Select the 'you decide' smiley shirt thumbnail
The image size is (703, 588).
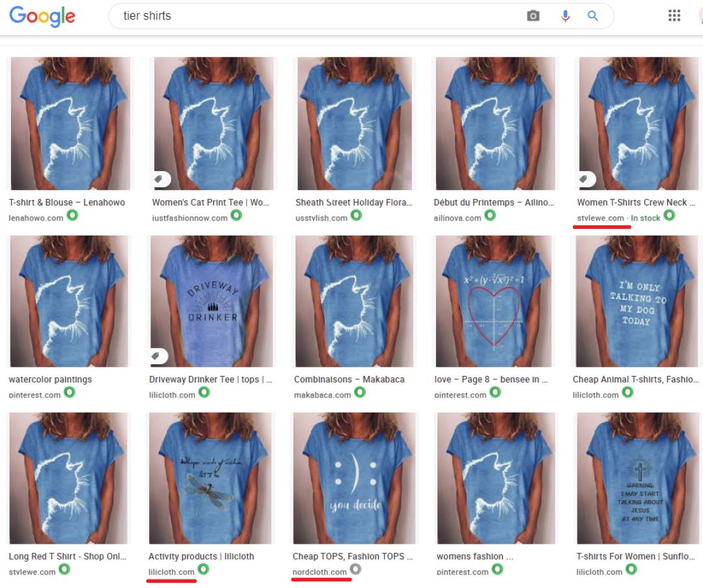pos(352,477)
